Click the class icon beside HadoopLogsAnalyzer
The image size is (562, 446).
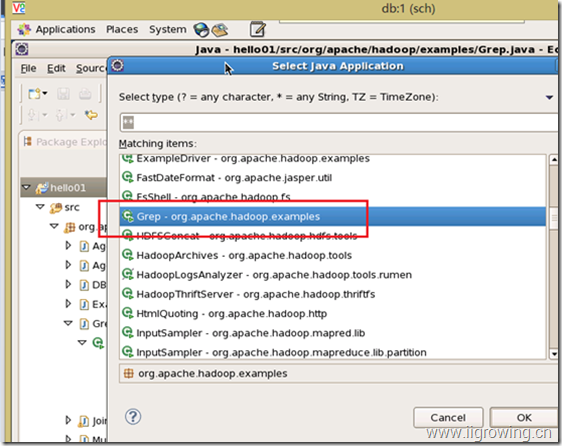tap(128, 274)
